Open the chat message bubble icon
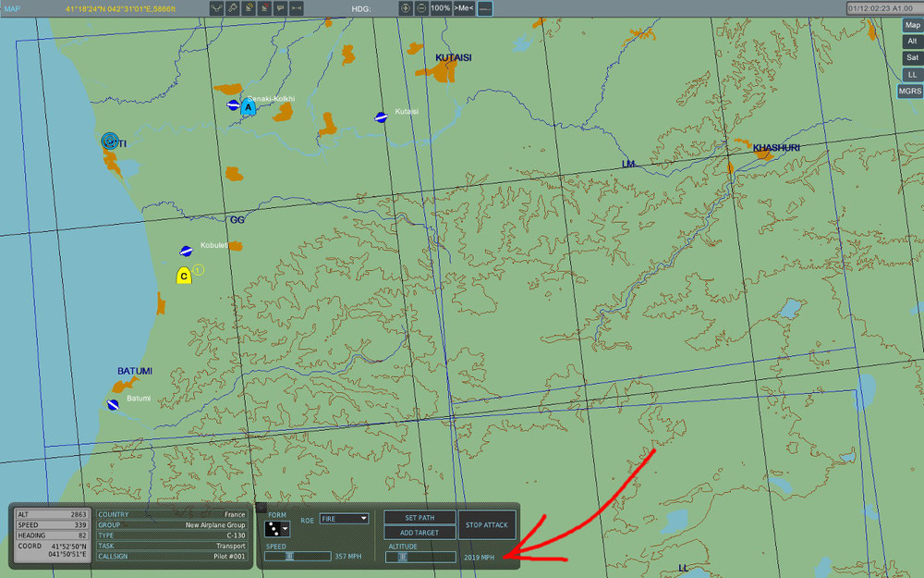924x578 pixels. pos(281,8)
